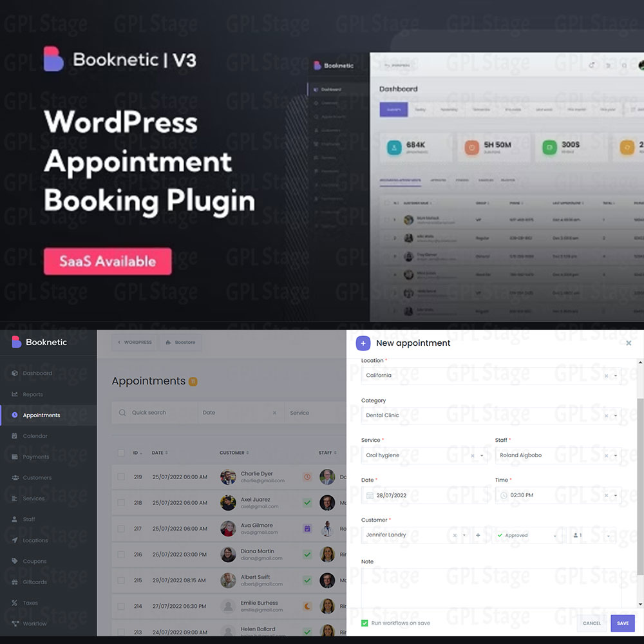The image size is (644, 644).
Task: Click the Appointments clock icon in sidebar
Action: 15,415
